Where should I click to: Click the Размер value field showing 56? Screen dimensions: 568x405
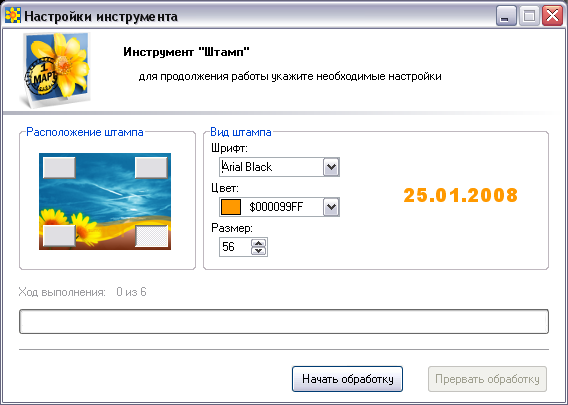click(x=235, y=247)
